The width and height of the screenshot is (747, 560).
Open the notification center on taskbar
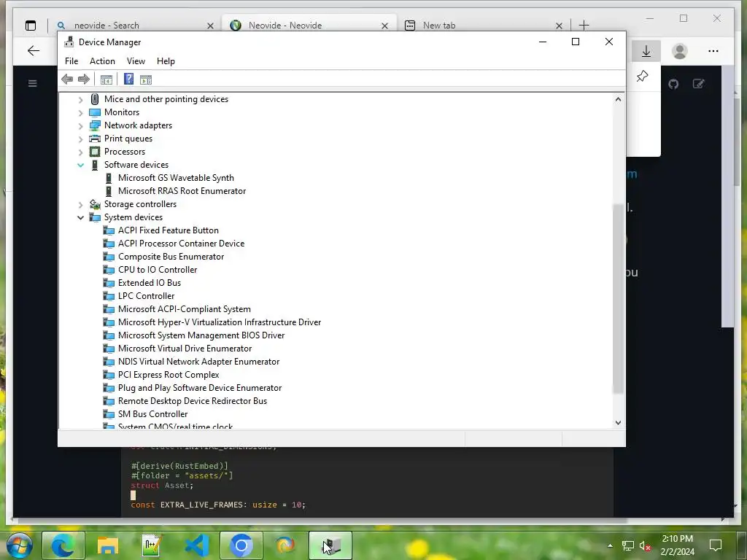pyautogui.click(x=715, y=545)
